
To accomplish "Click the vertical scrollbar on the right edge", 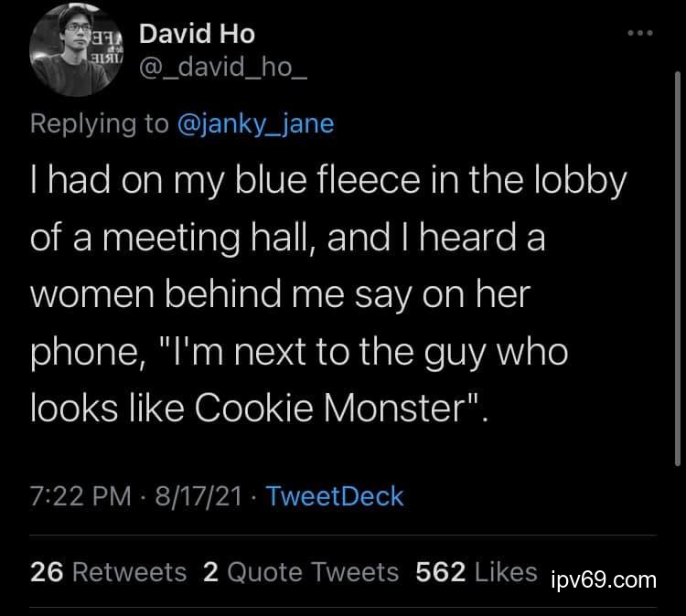I will click(x=678, y=228).
